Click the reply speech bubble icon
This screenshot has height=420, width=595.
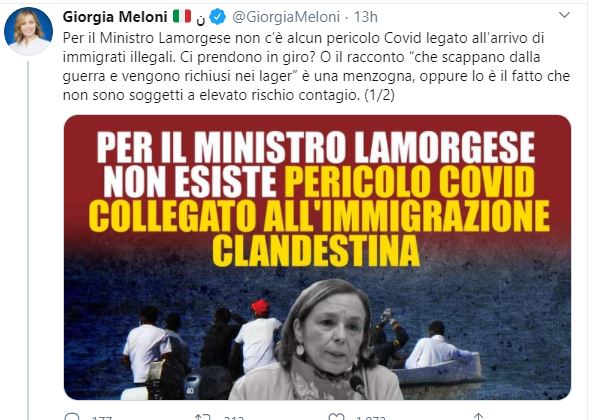(72, 417)
